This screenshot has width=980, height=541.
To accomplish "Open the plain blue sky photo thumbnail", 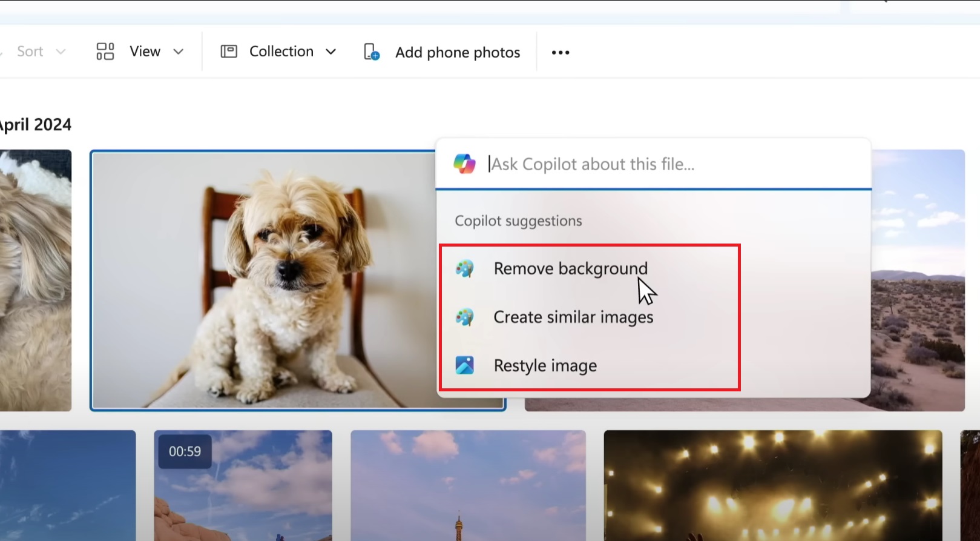I will click(68, 485).
